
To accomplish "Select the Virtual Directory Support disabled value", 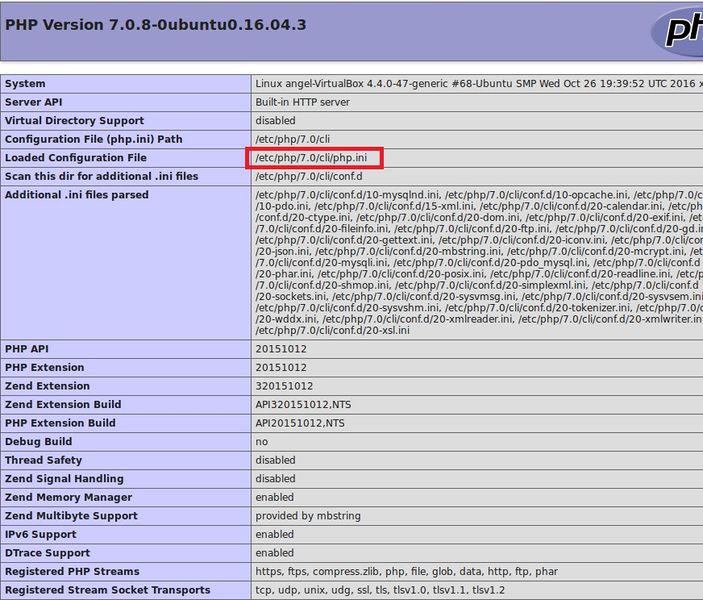I will 275,121.
